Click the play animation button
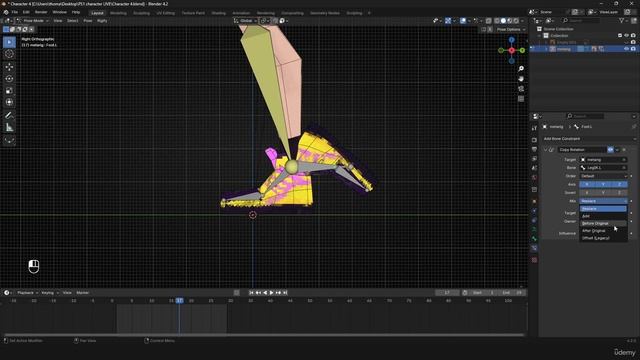The image size is (640, 360). tap(271, 293)
